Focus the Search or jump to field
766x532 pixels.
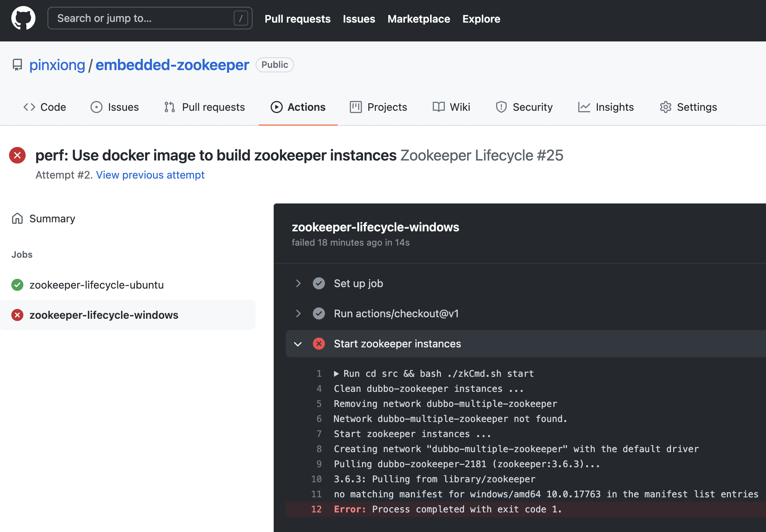[150, 18]
